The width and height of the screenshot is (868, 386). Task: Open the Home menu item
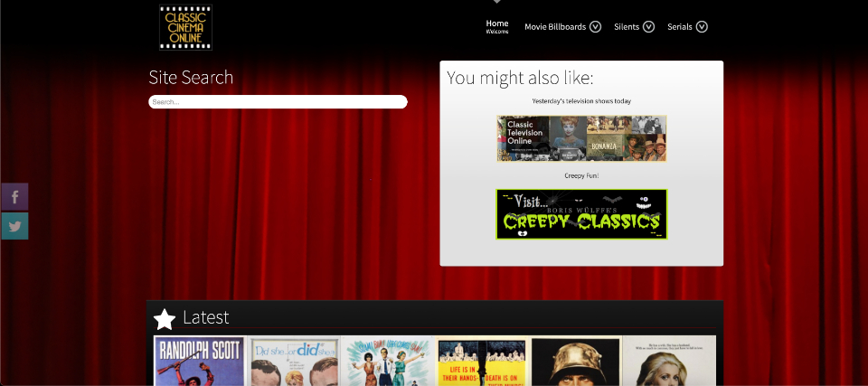point(497,26)
